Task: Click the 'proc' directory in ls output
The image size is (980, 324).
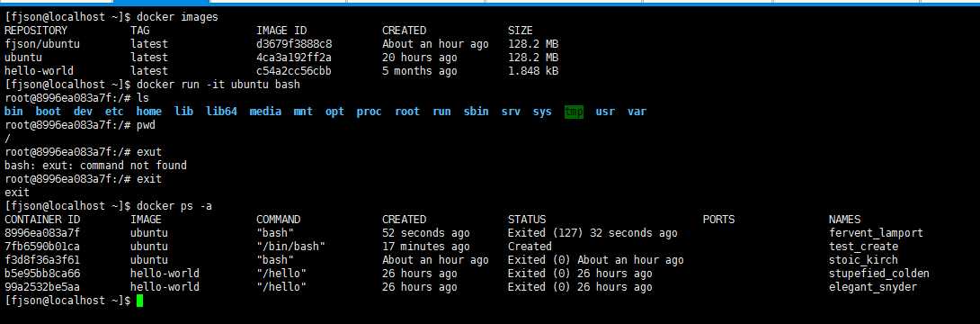Action: (x=369, y=112)
